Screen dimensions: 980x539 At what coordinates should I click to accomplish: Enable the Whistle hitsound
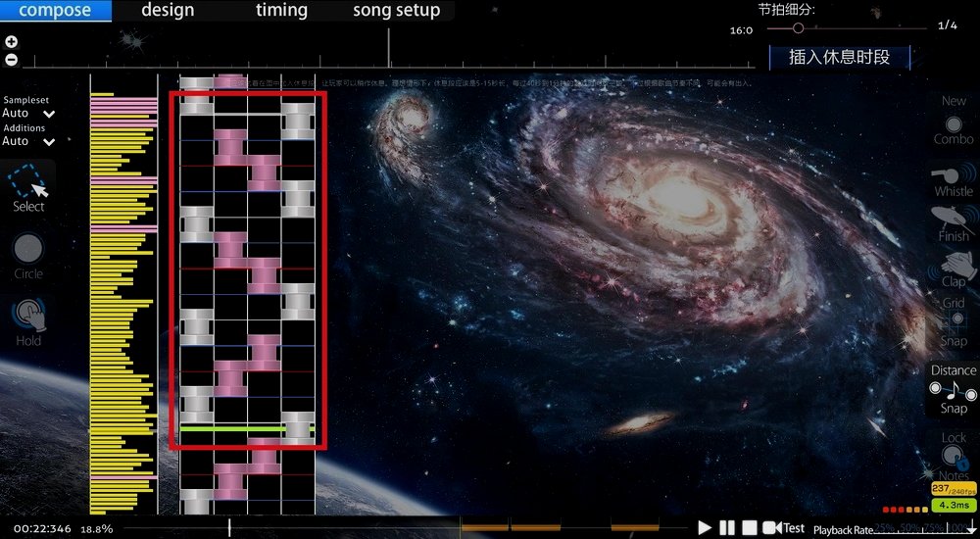(x=953, y=178)
